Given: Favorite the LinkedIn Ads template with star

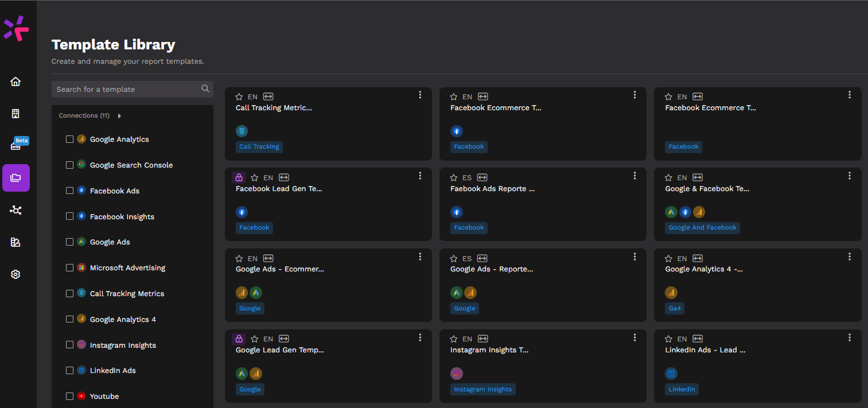Looking at the screenshot, I should click(668, 339).
